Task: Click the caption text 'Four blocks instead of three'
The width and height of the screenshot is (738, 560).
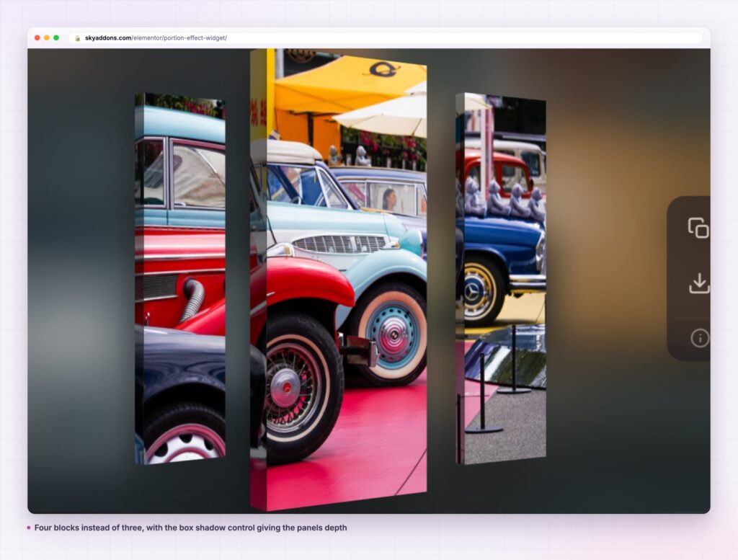Action: [x=89, y=528]
